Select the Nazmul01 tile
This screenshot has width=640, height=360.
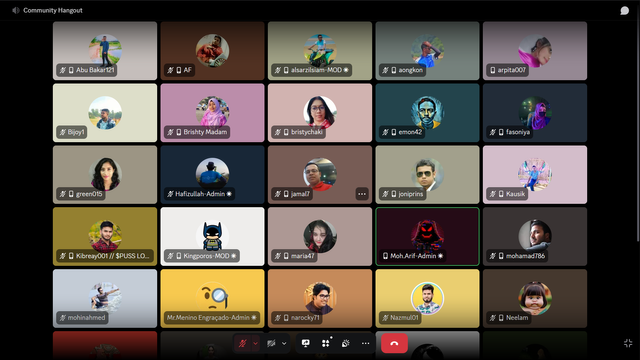point(427,298)
